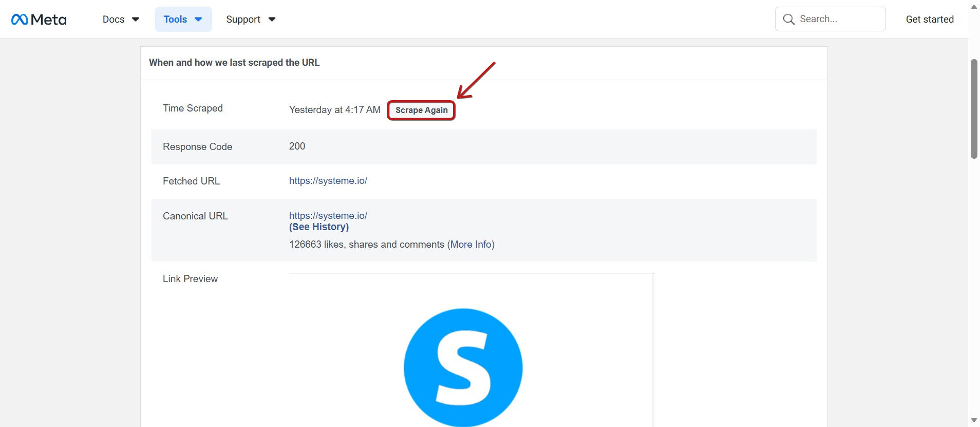The width and height of the screenshot is (980, 427).
Task: Click the 'Response Code' label
Action: tap(197, 147)
